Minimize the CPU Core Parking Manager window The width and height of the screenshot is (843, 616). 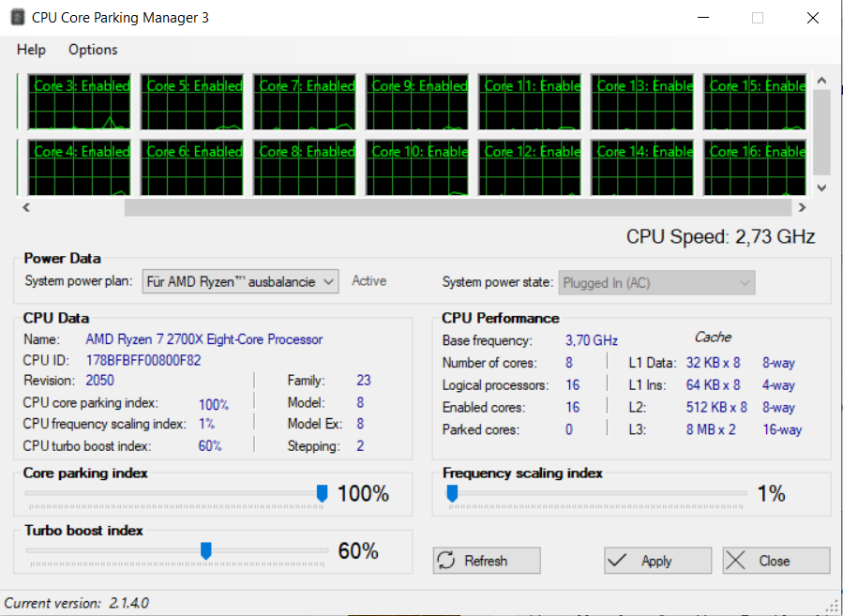703,18
